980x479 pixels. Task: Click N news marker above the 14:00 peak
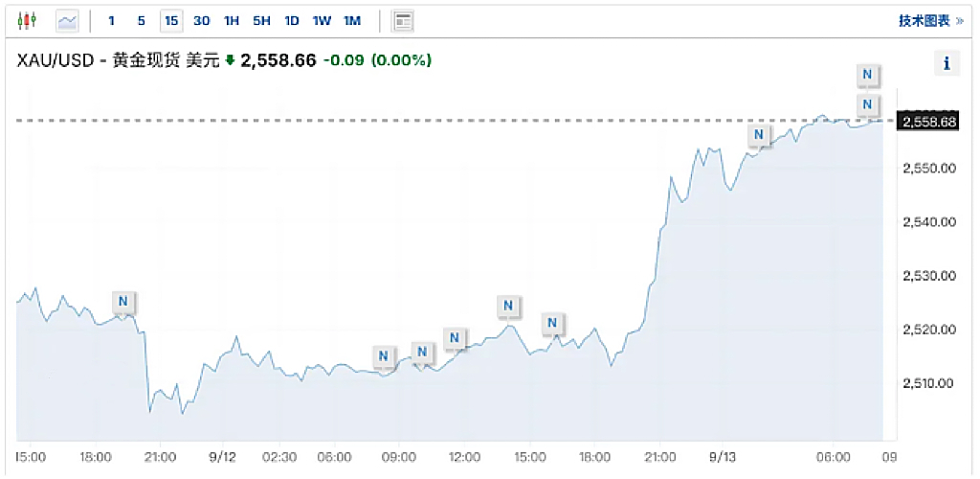point(509,307)
